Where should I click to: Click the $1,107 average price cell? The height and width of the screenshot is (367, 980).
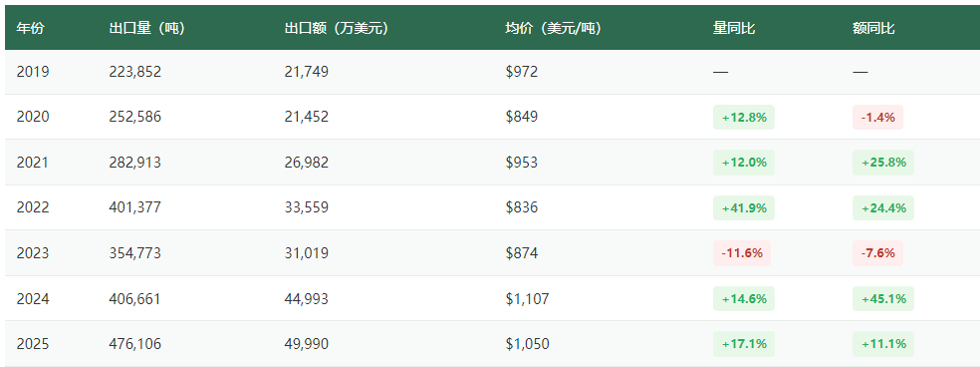(527, 299)
